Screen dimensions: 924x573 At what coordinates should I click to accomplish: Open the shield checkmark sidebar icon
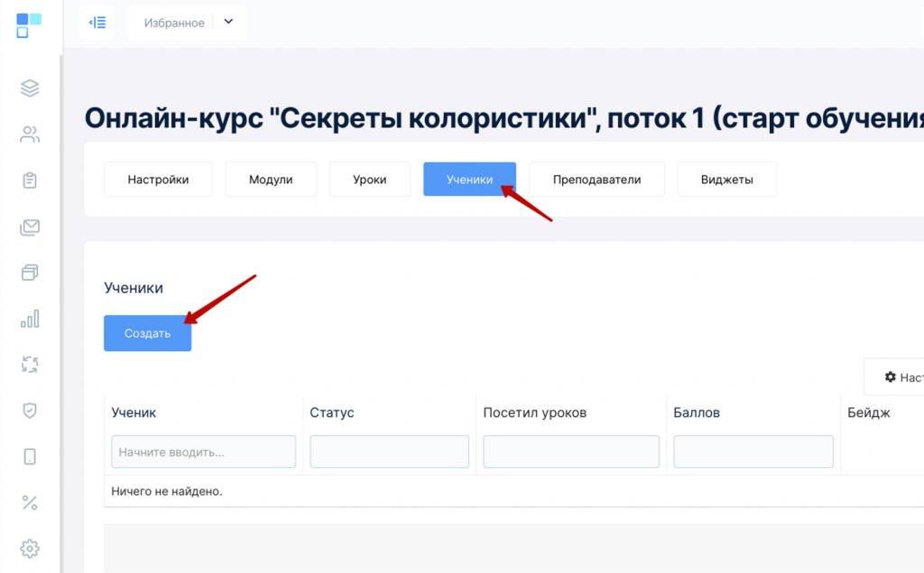click(30, 411)
